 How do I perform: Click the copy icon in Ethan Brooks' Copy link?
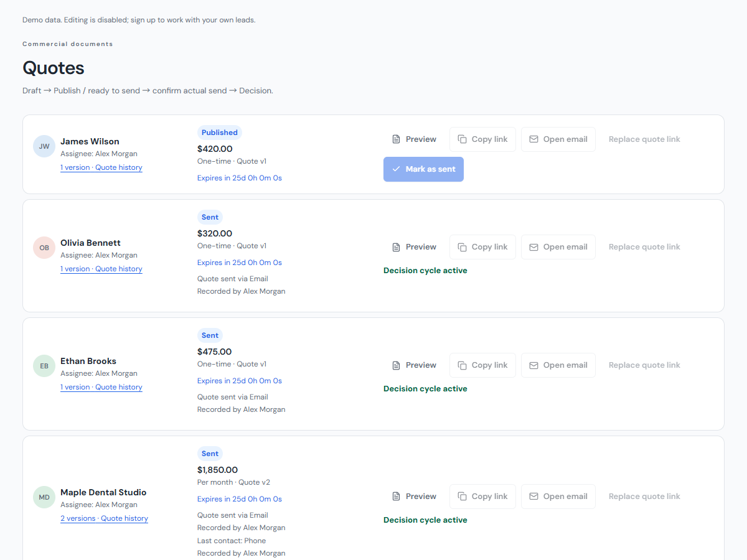462,365
